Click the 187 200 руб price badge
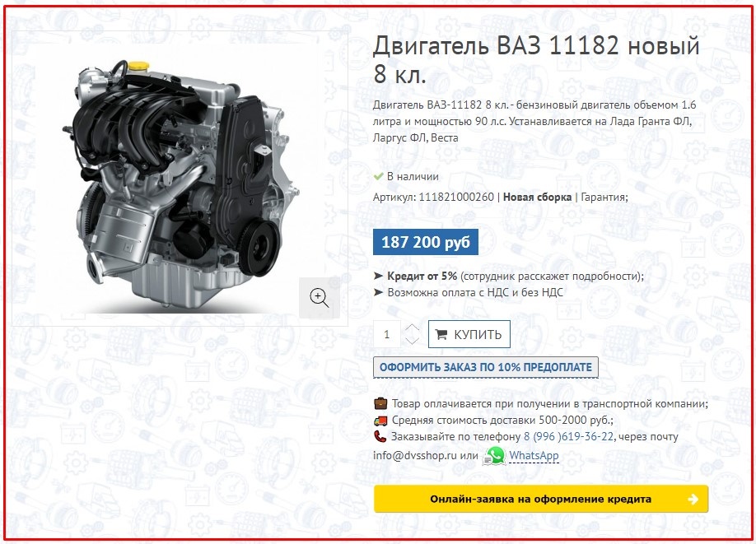This screenshot has width=756, height=544. pos(426,242)
